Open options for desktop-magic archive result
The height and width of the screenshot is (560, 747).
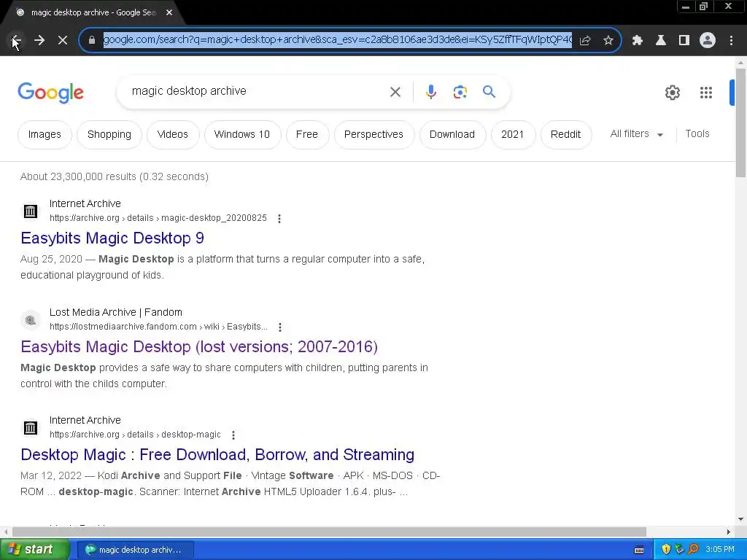click(233, 435)
